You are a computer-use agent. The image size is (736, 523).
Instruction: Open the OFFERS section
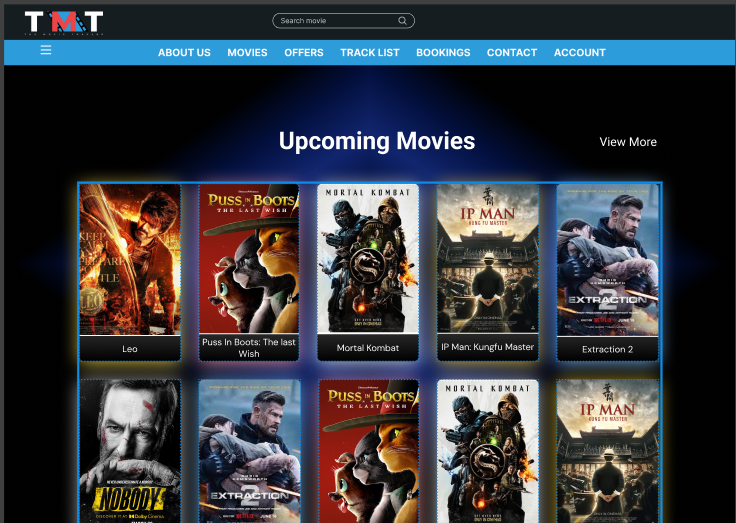pos(304,53)
